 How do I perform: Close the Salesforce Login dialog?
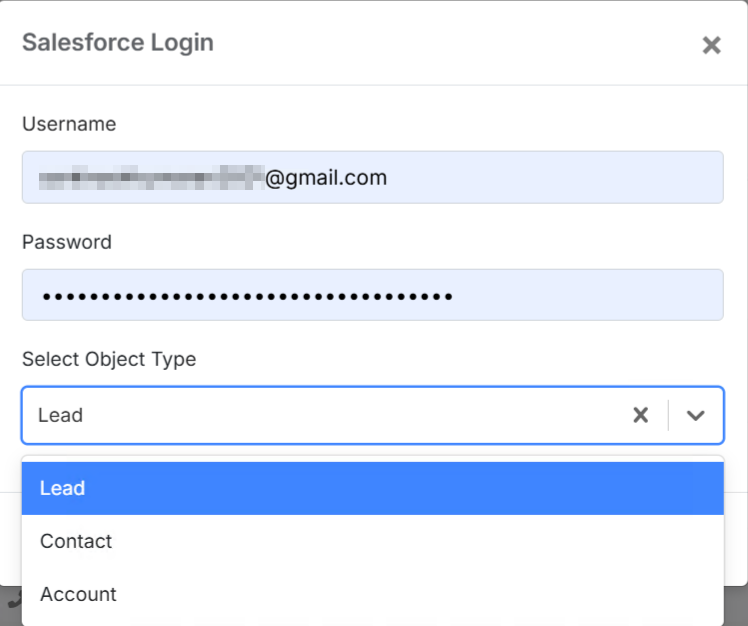tap(711, 45)
